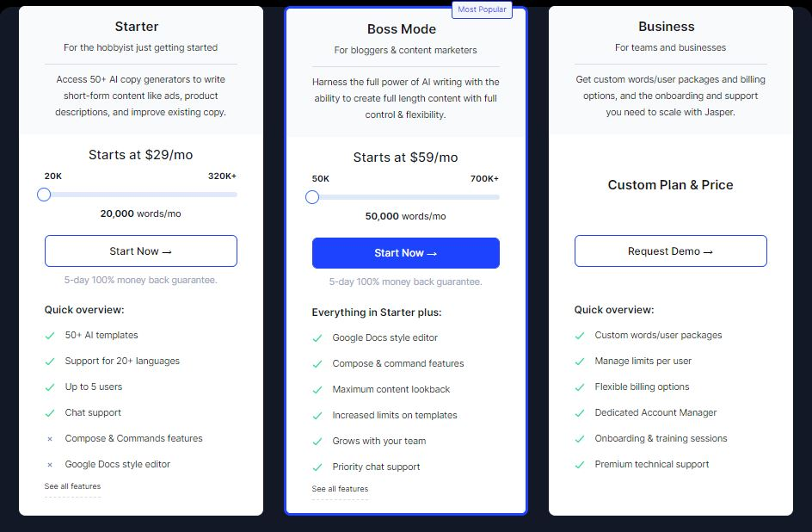Screen dimensions: 812x532
Task: Click the X icon beside Compose & Commands features
Action: point(50,439)
